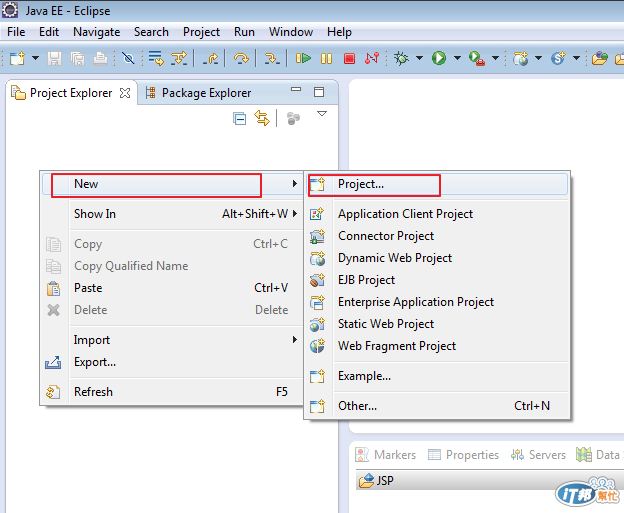The height and width of the screenshot is (513, 624).
Task: Toggle Use Step Filters icon
Action: [x=179, y=59]
